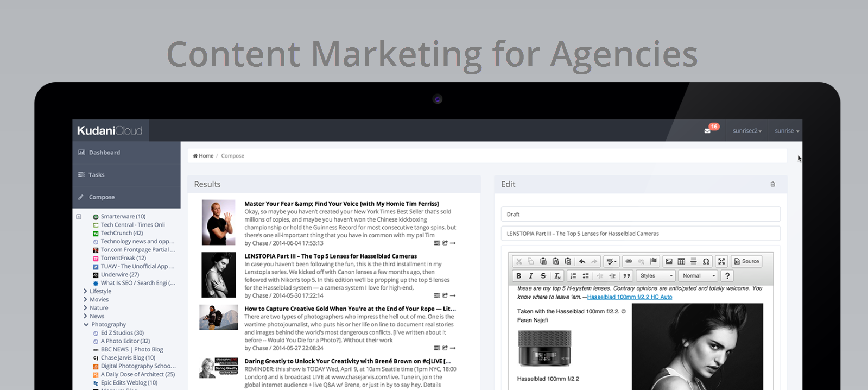Open the LENSTOPIA Part III result title
868x390 pixels.
pyautogui.click(x=331, y=256)
